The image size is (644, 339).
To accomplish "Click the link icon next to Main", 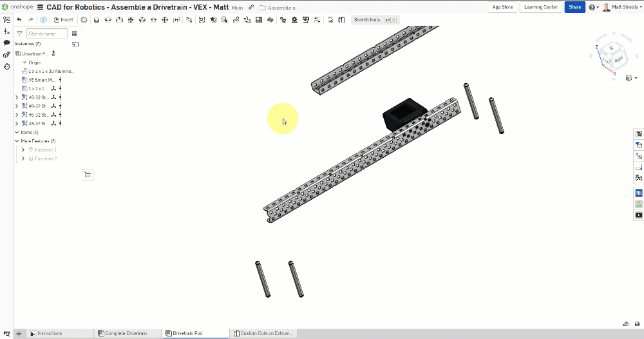I will click(251, 7).
